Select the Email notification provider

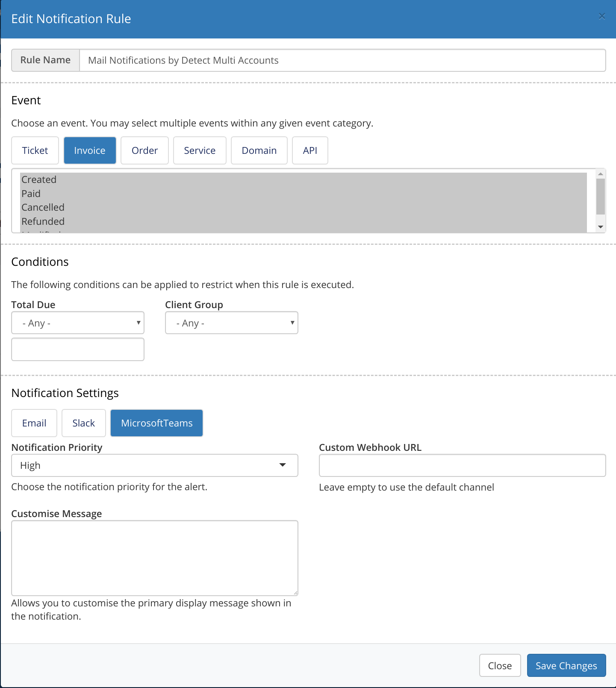click(x=34, y=423)
